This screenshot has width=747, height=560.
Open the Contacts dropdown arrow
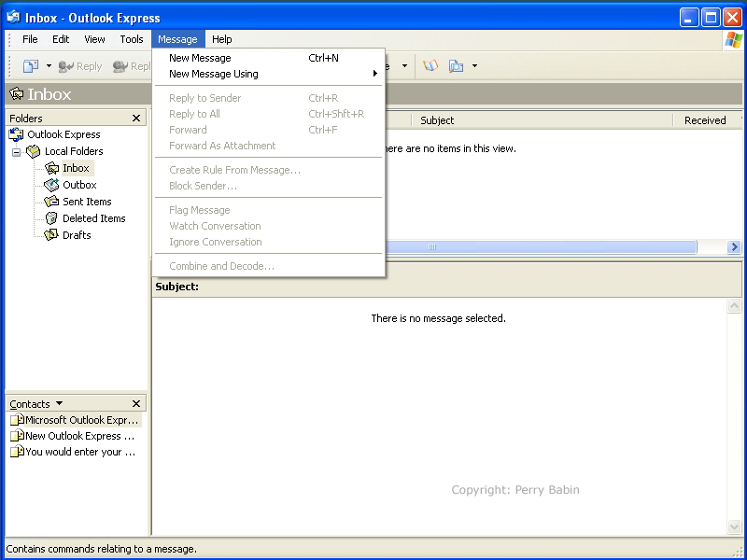pos(60,403)
